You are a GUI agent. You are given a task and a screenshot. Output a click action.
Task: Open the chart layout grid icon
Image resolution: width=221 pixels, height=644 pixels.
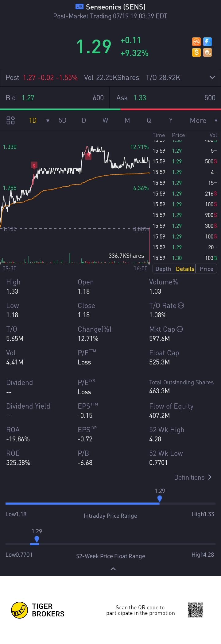coord(11,120)
